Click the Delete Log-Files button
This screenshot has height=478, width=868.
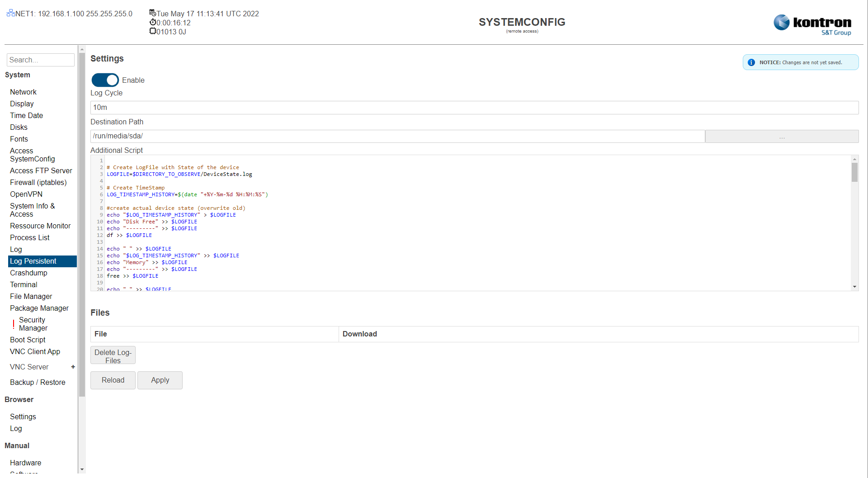click(113, 355)
